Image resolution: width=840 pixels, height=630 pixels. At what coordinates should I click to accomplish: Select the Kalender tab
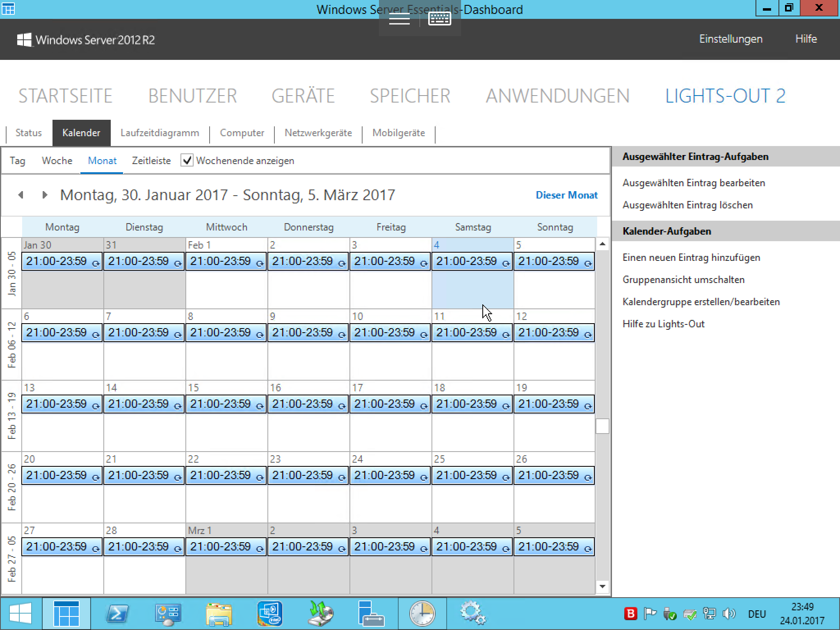tap(81, 133)
